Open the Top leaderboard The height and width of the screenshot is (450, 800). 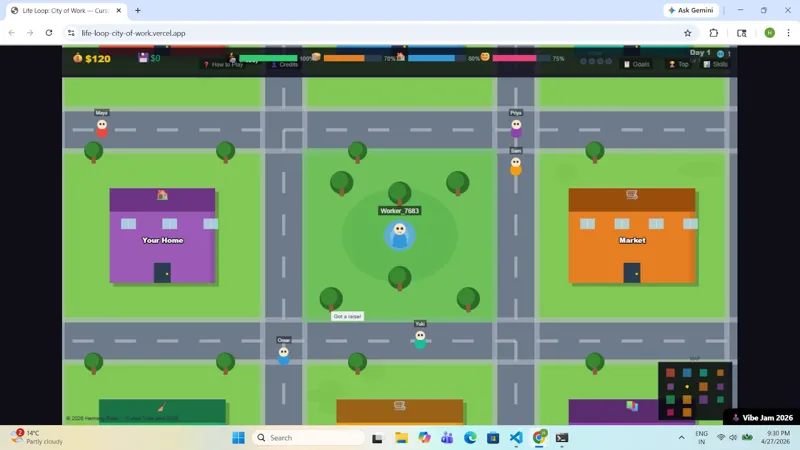pos(679,64)
